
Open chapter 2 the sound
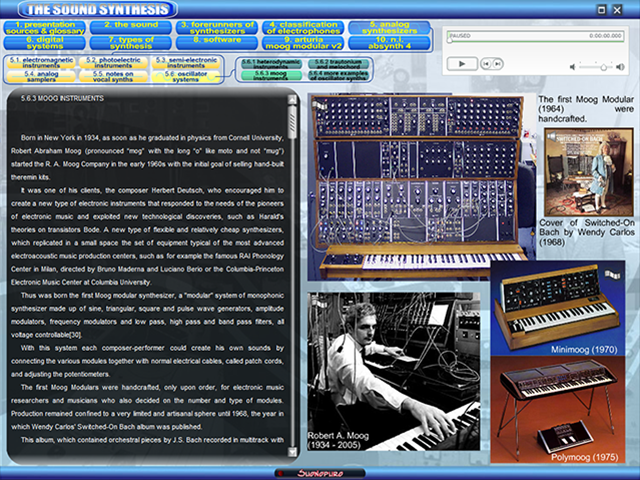pyautogui.click(x=131, y=28)
